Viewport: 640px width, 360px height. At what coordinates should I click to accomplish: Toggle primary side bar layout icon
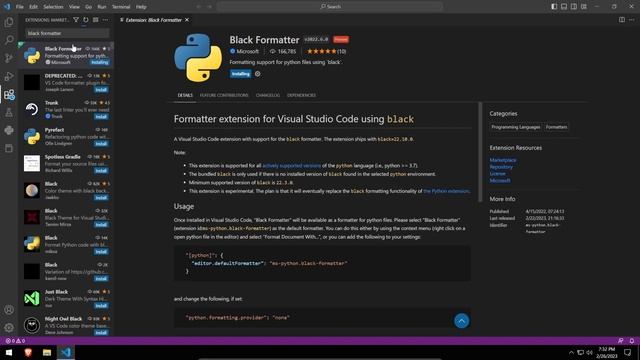tap(554, 7)
